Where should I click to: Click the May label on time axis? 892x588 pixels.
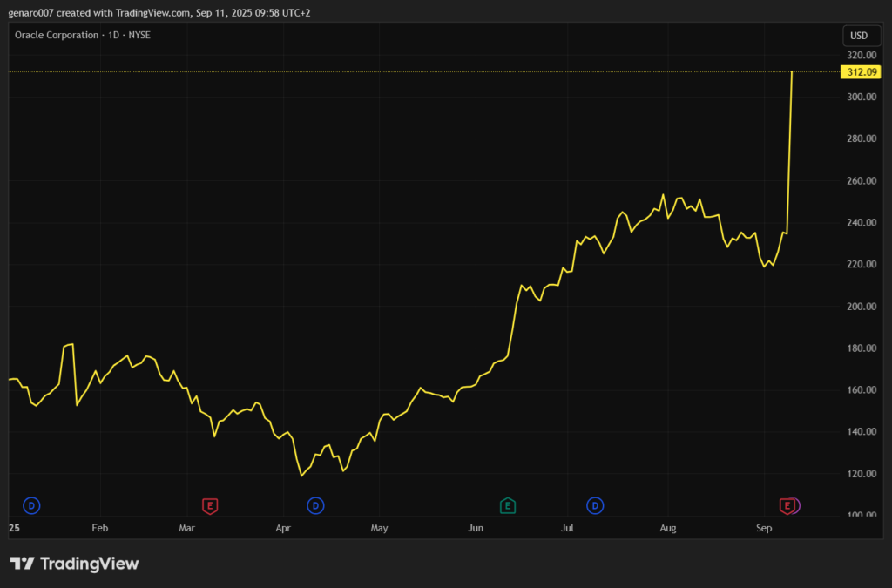pos(379,528)
